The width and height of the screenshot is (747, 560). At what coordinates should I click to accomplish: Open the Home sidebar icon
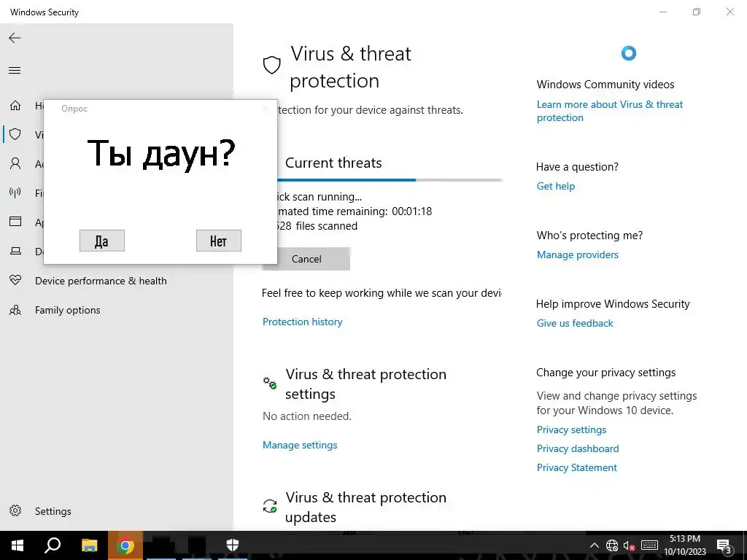pos(15,105)
